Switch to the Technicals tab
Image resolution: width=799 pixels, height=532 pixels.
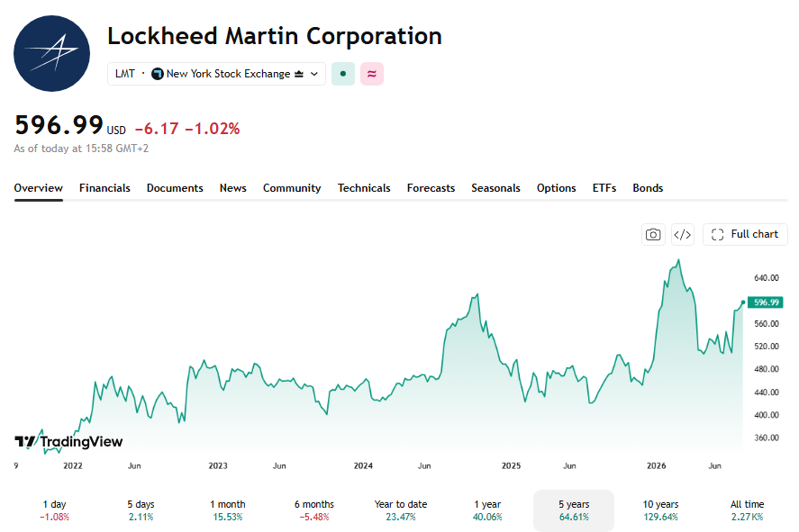tap(364, 188)
